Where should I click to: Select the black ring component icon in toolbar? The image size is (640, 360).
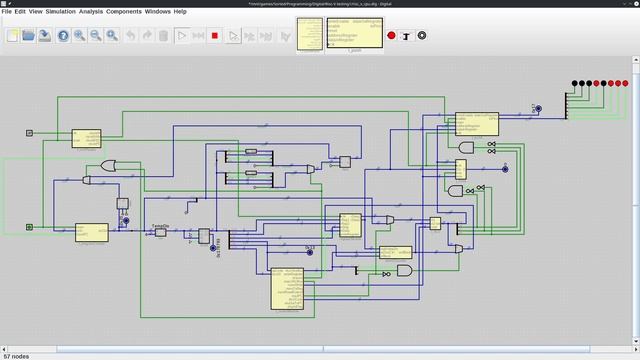[x=422, y=36]
